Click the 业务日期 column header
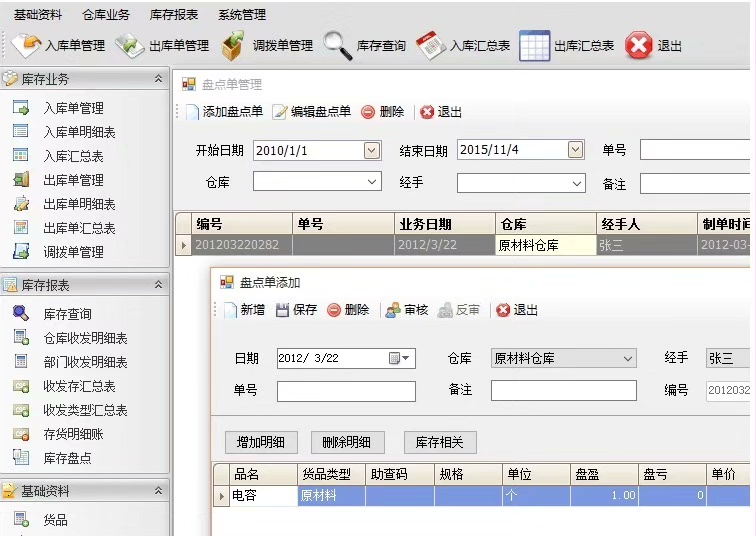756x536 pixels. tap(445, 224)
